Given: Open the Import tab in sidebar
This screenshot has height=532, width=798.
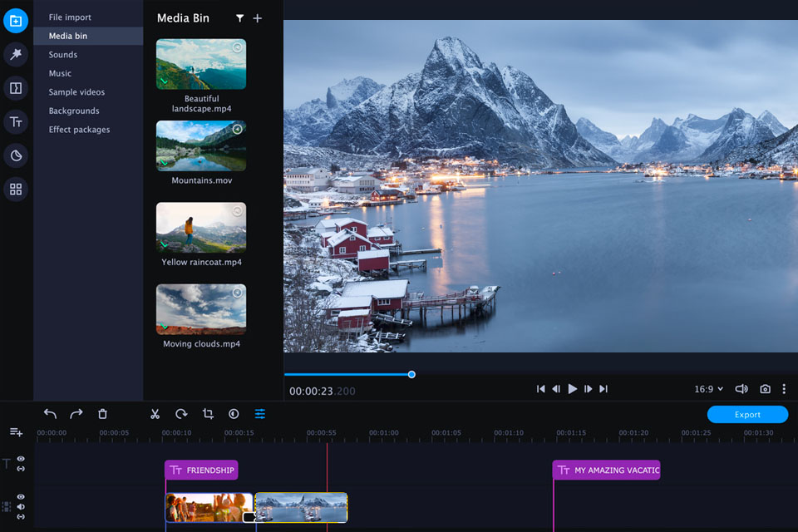Looking at the screenshot, I should pos(16,21).
